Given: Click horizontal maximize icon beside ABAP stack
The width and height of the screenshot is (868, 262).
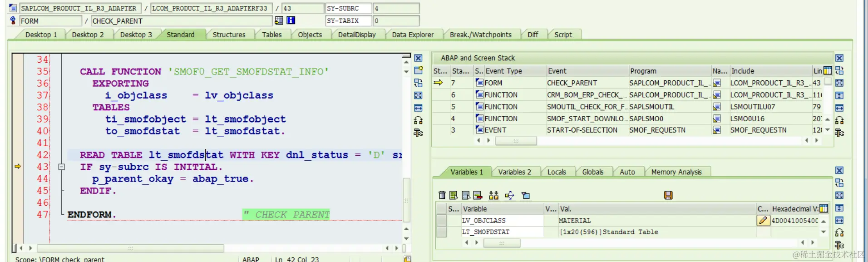Looking at the screenshot, I should pyautogui.click(x=839, y=108).
